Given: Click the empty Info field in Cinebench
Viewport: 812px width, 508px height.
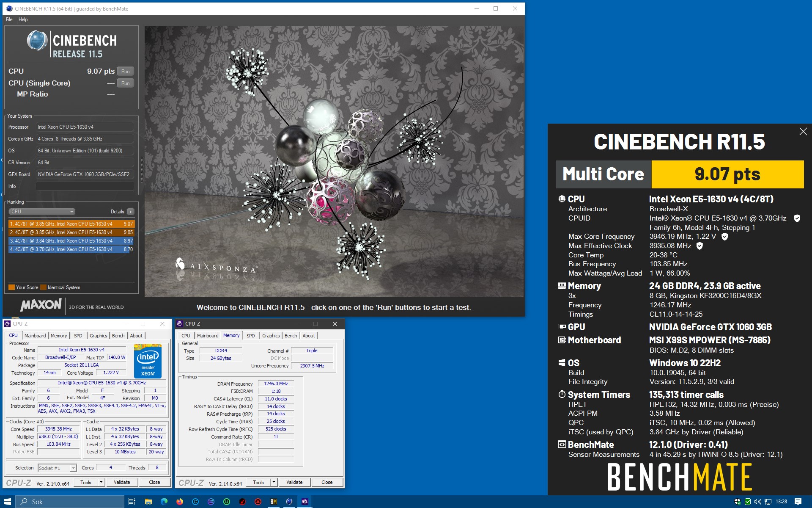Looking at the screenshot, I should [x=85, y=186].
